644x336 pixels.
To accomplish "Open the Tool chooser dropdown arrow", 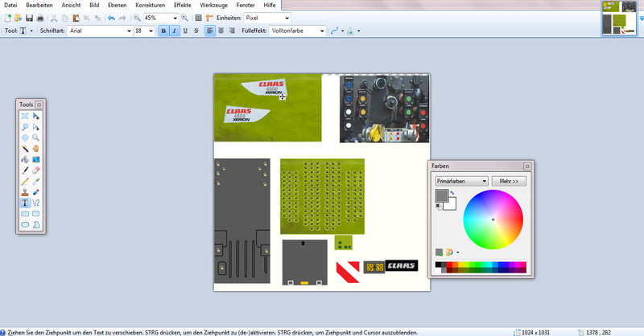I will (31, 31).
